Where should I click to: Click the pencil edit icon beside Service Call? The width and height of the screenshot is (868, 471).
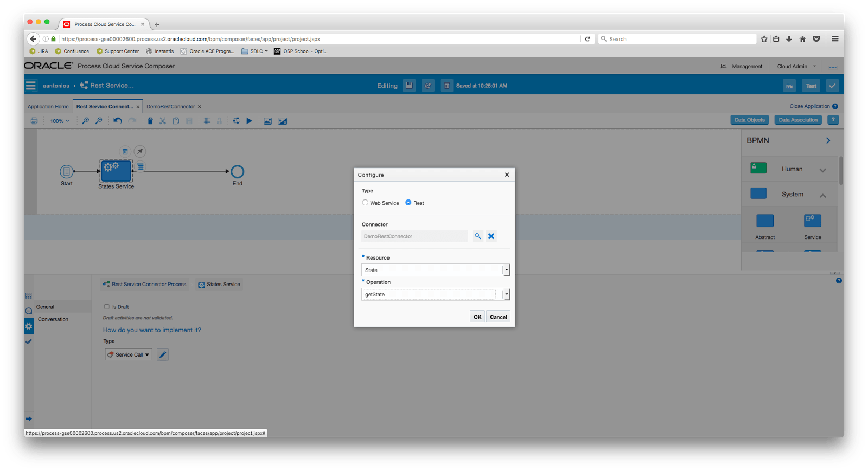click(x=163, y=354)
